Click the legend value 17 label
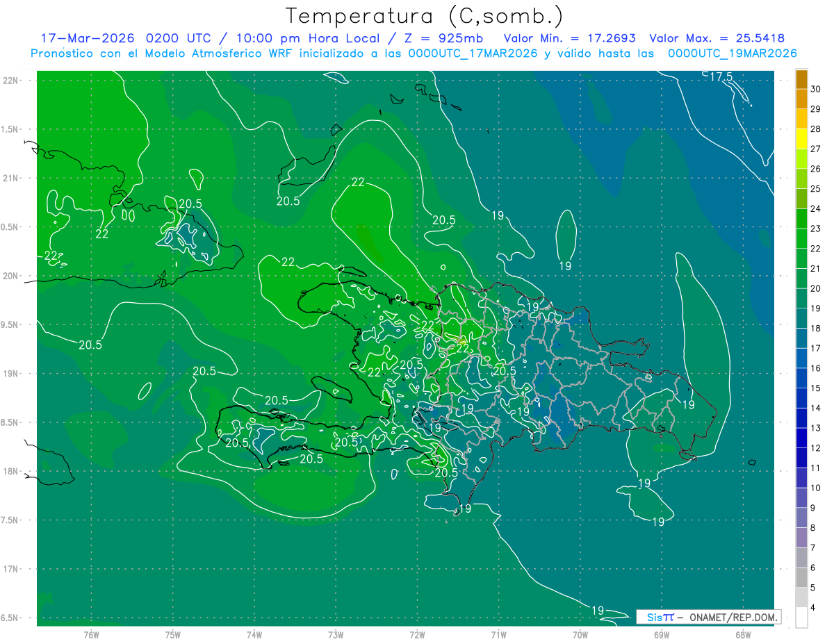834x644 pixels. (x=816, y=348)
